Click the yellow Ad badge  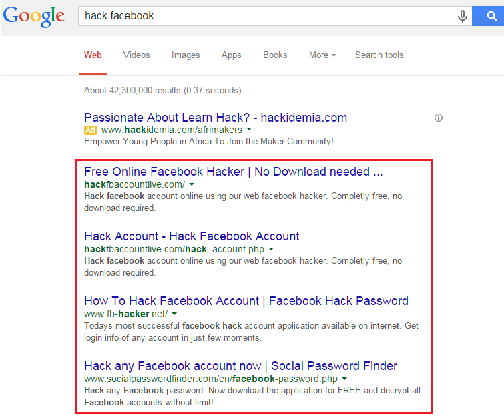click(x=90, y=130)
